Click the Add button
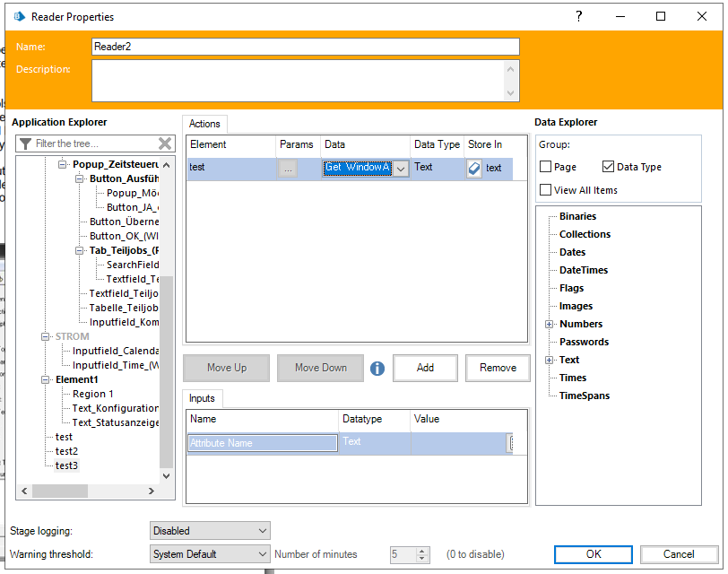Screen dimensions: 728x574 coord(425,368)
